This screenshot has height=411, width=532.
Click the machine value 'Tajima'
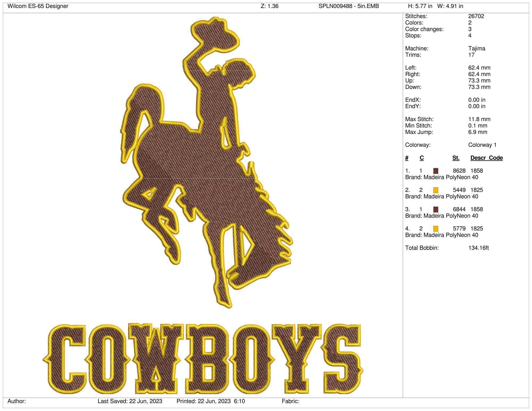click(477, 48)
